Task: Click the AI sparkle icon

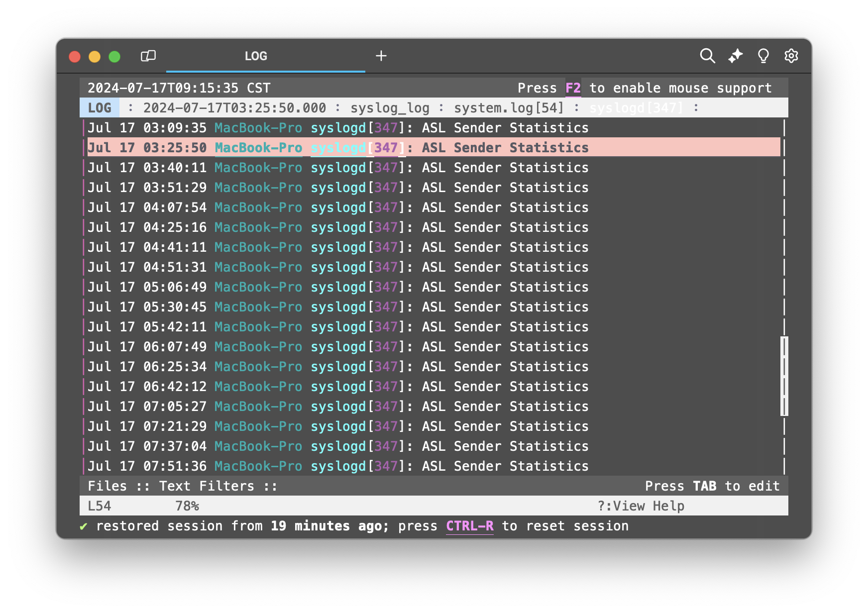Action: 735,56
